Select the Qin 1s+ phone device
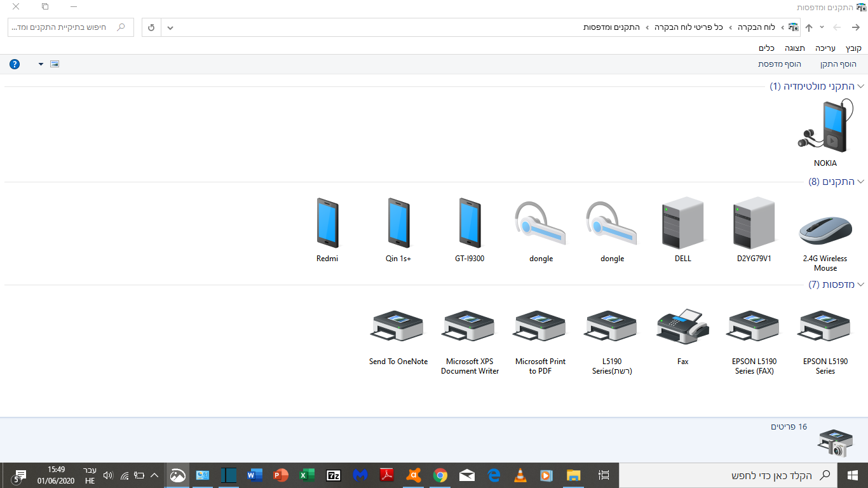Image resolution: width=868 pixels, height=488 pixels. coord(398,230)
